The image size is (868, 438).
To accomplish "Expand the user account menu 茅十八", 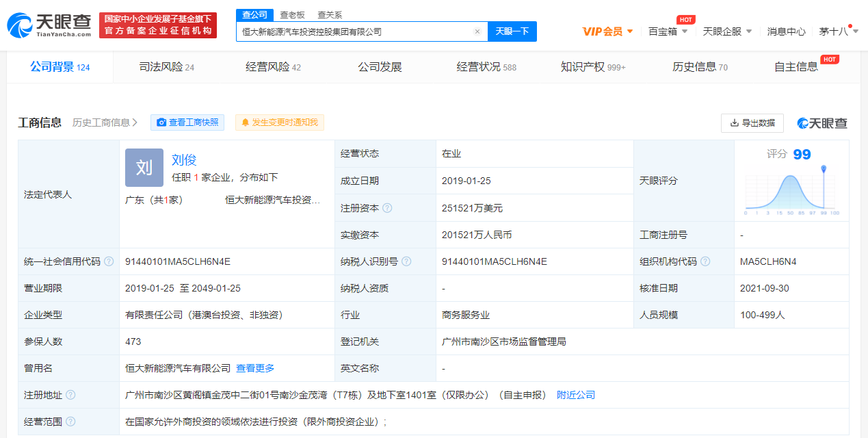I will tap(838, 31).
